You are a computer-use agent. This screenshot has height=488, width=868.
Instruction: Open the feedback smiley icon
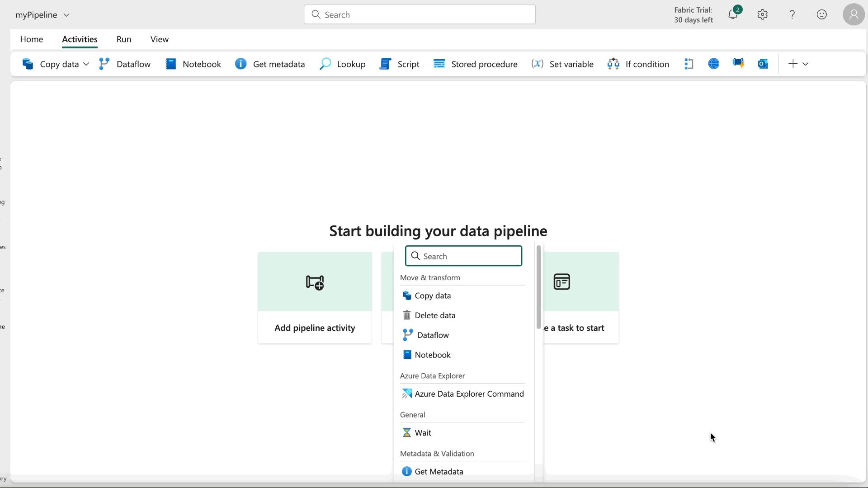coord(822,14)
